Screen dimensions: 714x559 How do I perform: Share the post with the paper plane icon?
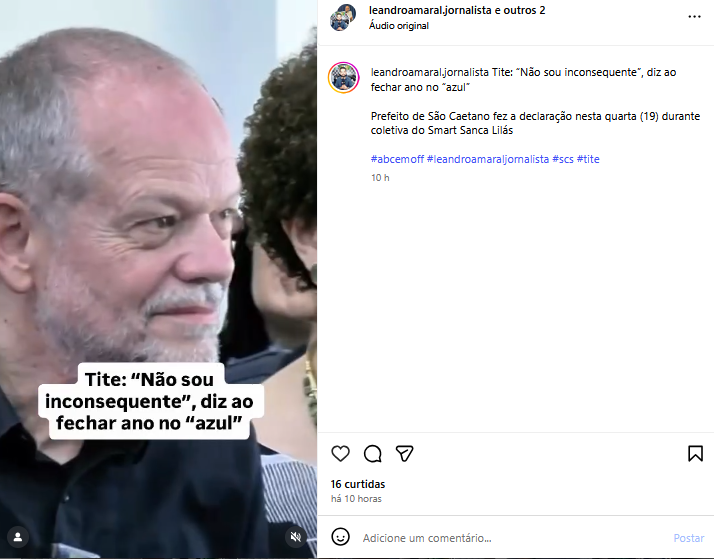[x=404, y=453]
